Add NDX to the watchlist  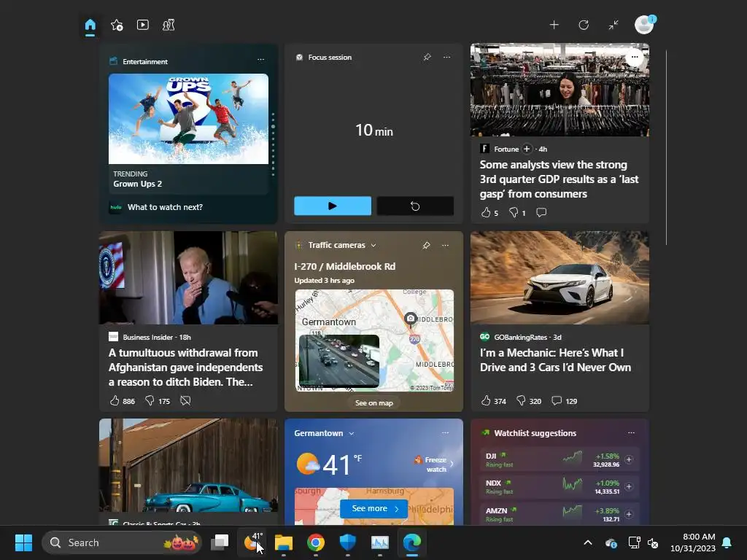tap(629, 486)
